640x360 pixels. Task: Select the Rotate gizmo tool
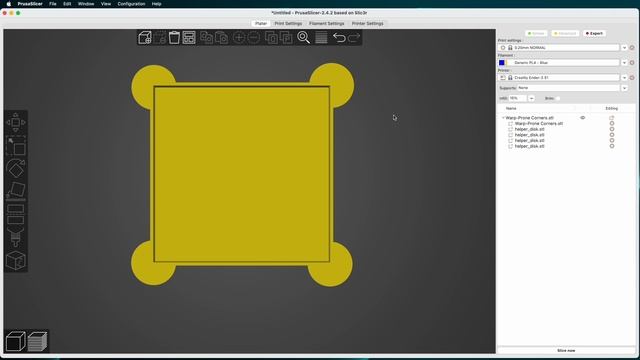(x=16, y=169)
